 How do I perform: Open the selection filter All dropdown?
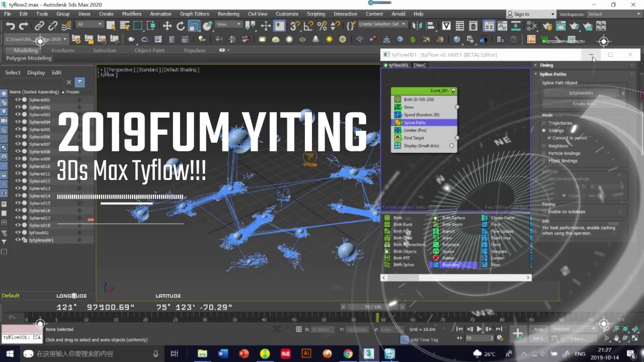[90, 24]
